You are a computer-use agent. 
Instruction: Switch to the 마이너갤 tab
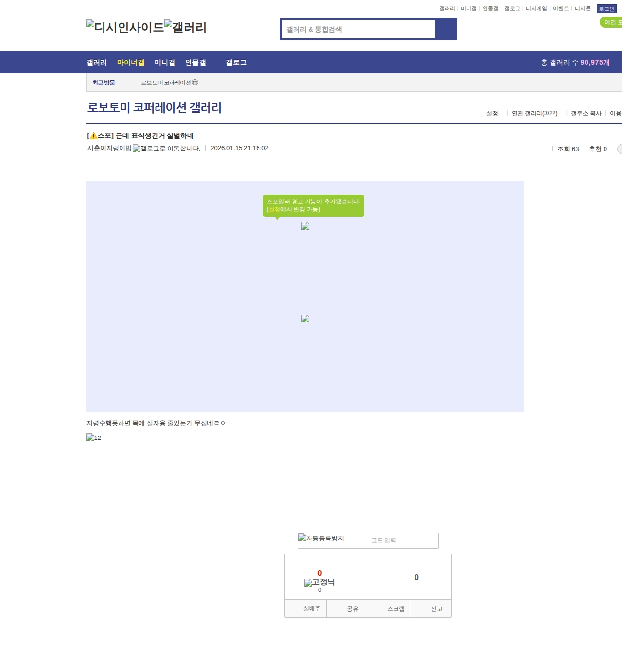[x=130, y=62]
